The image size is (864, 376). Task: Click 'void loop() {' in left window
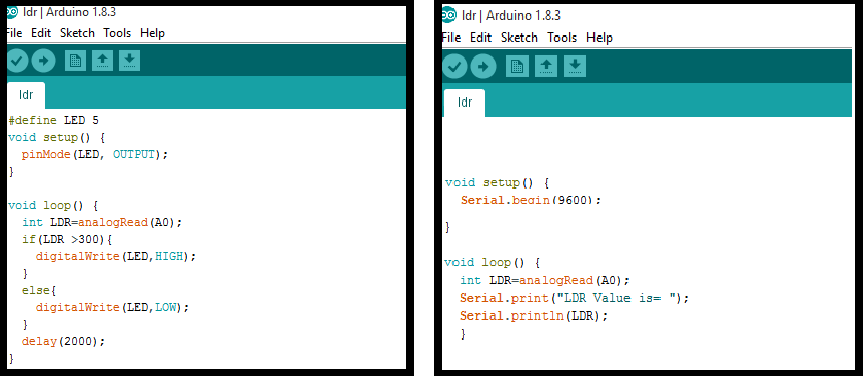pyautogui.click(x=53, y=206)
